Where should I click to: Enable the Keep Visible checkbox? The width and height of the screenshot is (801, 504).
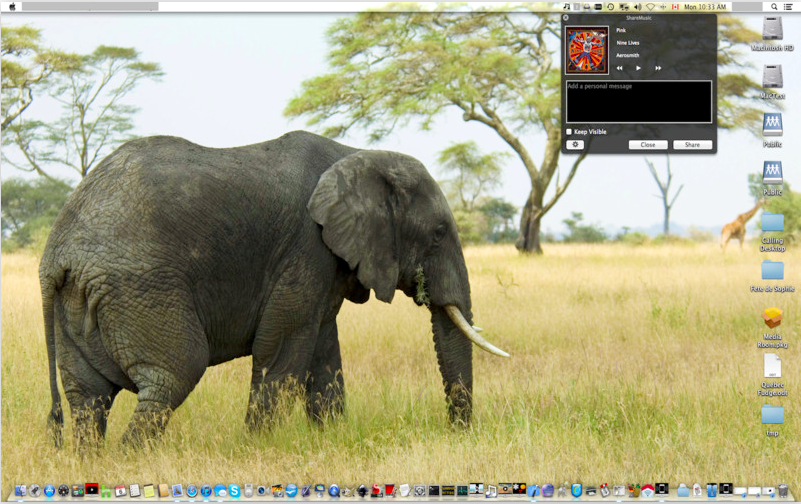click(569, 132)
